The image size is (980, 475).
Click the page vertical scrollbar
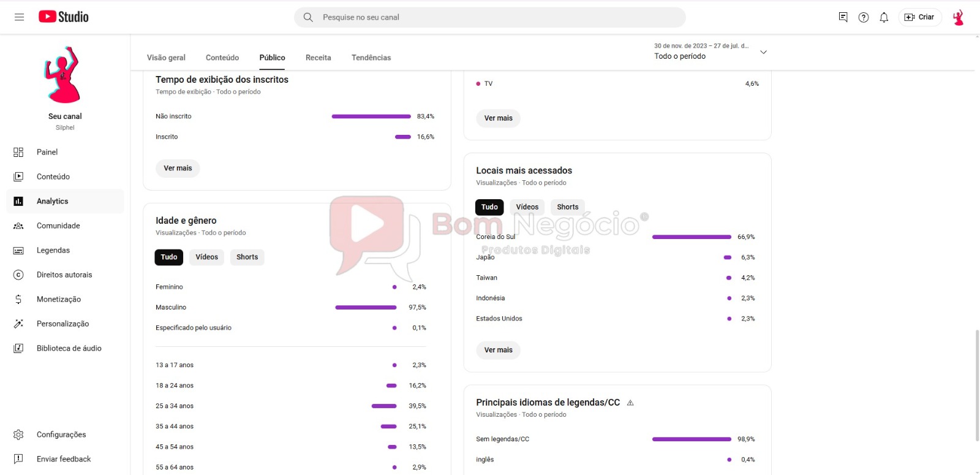pos(977,385)
